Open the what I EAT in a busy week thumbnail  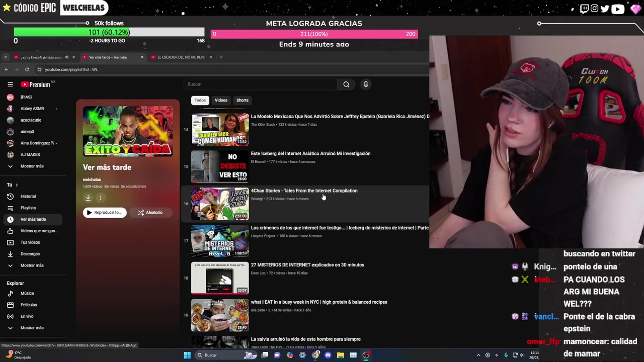[x=220, y=315]
